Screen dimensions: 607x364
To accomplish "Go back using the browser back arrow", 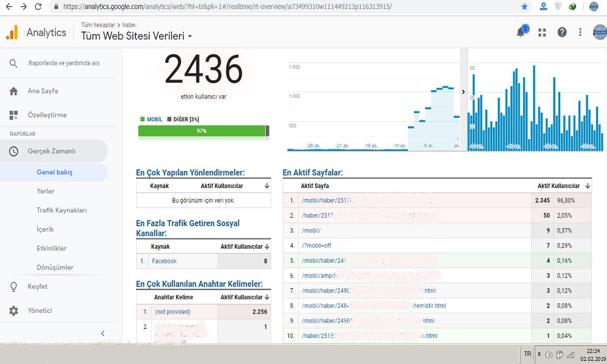I will click(x=9, y=7).
